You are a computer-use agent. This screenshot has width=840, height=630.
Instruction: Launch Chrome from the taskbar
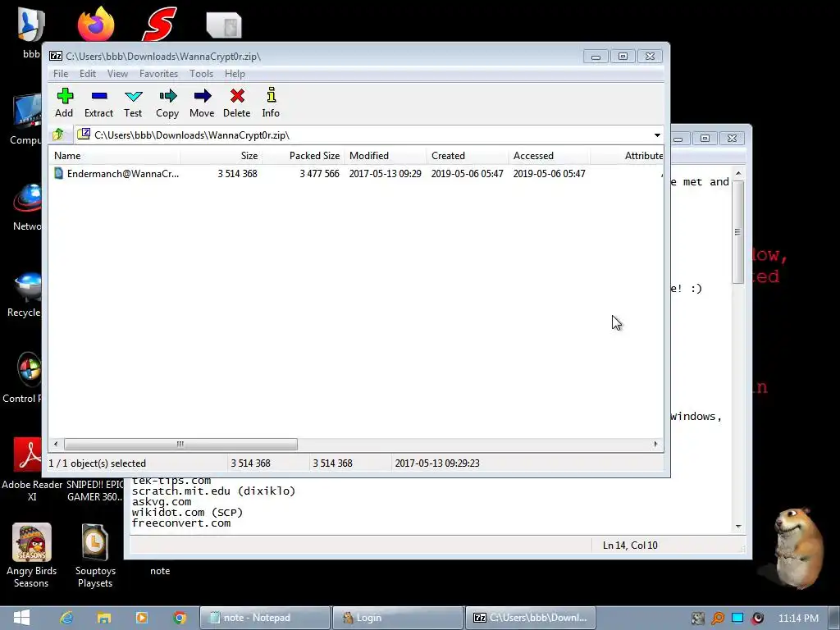point(180,618)
